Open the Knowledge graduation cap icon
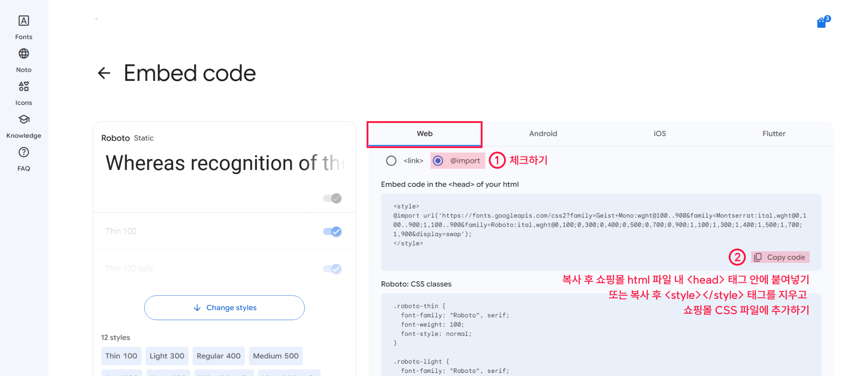The image size is (868, 376). [24, 119]
